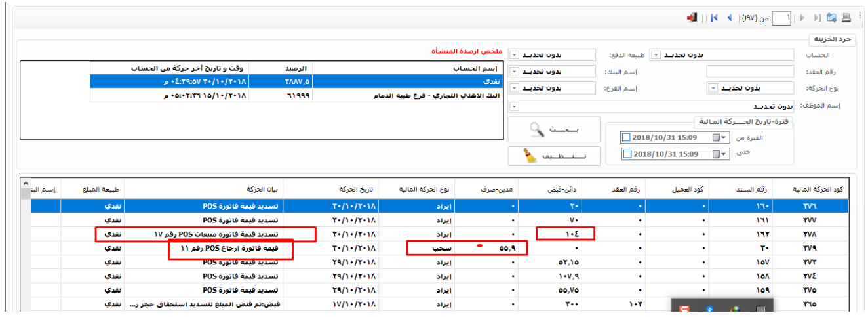Select the bank account row in the balances summary
The width and height of the screenshot is (868, 317).
pos(262,95)
